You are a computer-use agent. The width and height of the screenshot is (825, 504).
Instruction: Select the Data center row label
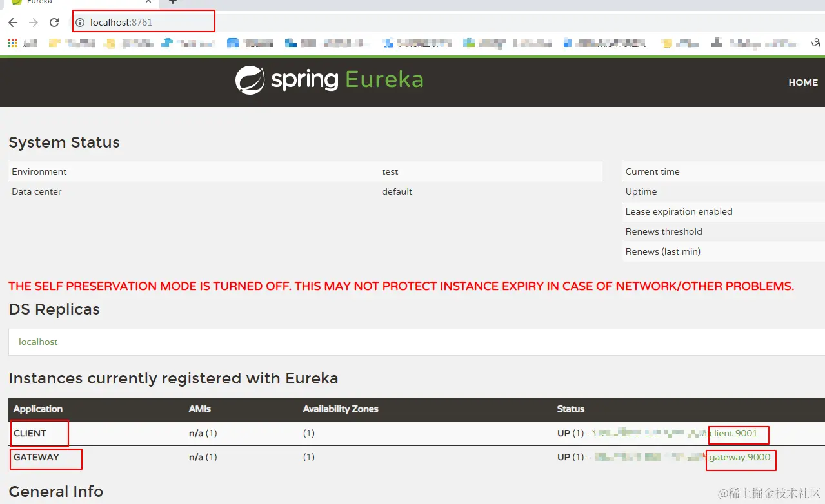point(37,191)
